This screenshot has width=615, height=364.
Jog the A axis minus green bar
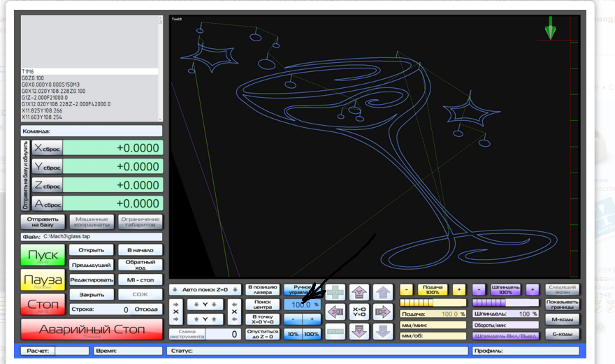[x=335, y=331]
